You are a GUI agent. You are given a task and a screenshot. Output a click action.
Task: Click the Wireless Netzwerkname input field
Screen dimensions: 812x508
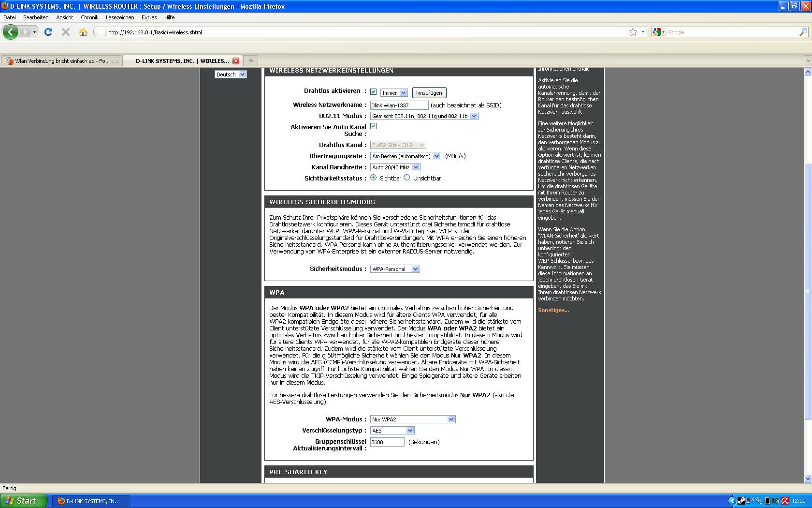click(x=399, y=105)
